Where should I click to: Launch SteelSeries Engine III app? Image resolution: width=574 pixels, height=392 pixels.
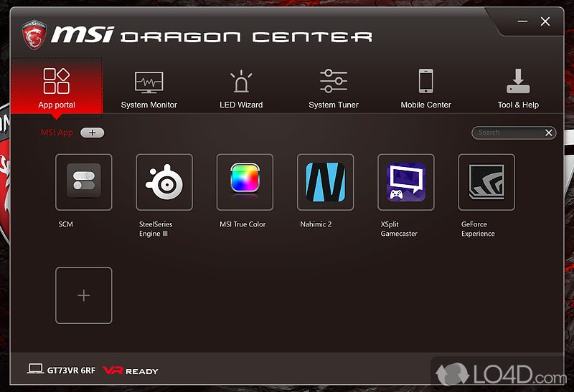[x=164, y=182]
